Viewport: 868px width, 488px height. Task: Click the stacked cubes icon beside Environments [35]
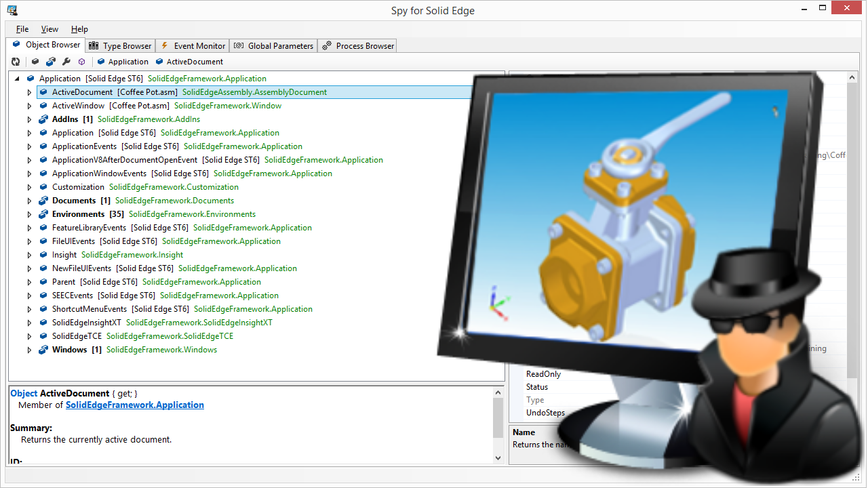tap(43, 214)
